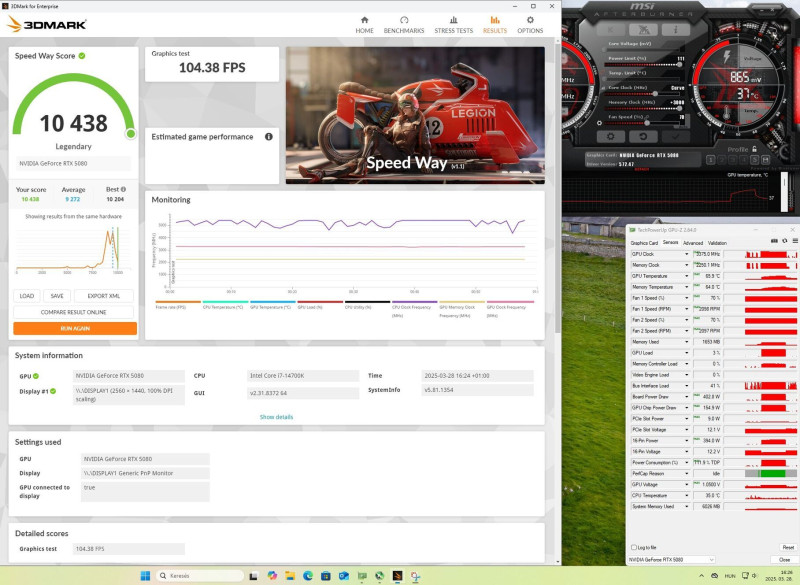Open the Graphics Card tab in GPU-Z
The width and height of the screenshot is (800, 585).
pos(644,243)
